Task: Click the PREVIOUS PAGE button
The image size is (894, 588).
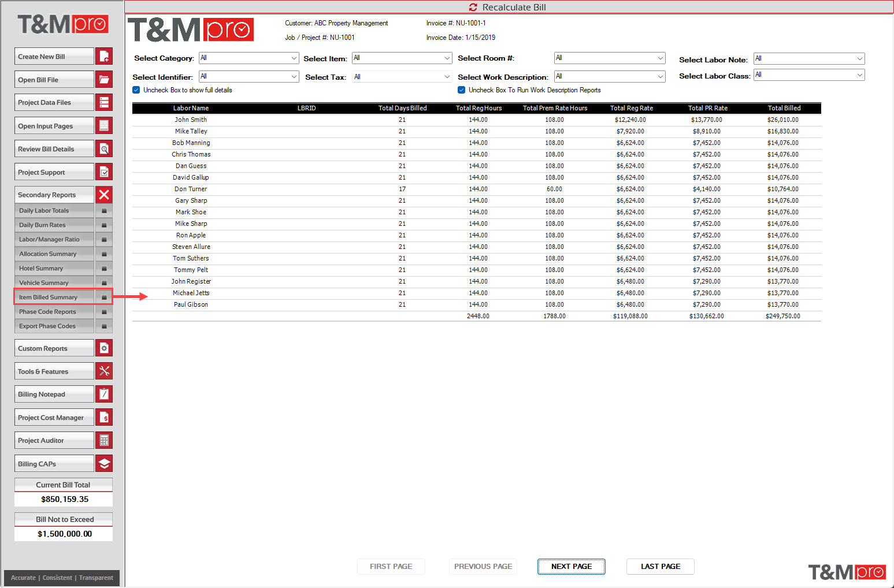Action: 483,567
